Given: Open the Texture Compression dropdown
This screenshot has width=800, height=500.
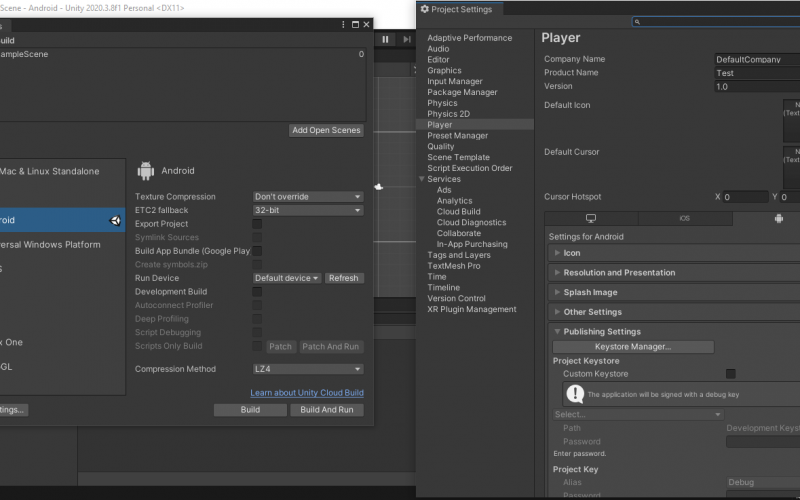Looking at the screenshot, I should tap(308, 197).
